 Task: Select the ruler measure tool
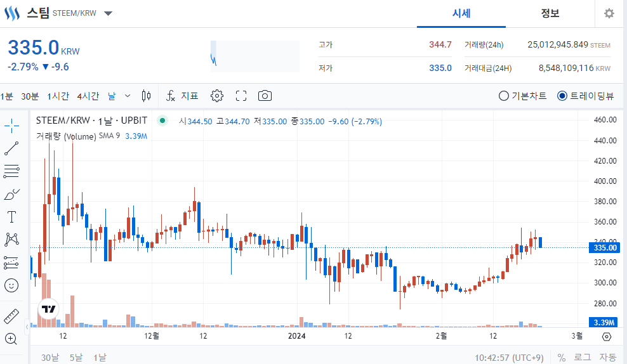pos(11,316)
